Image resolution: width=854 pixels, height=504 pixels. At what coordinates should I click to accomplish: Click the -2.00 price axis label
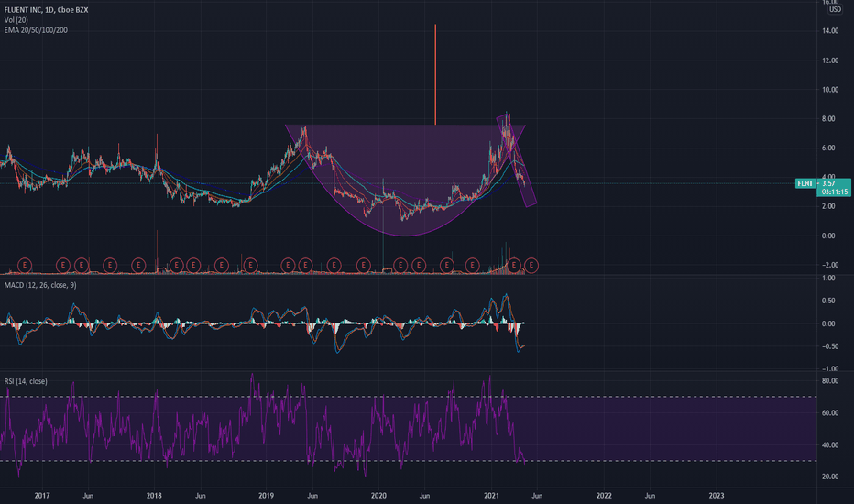(828, 266)
